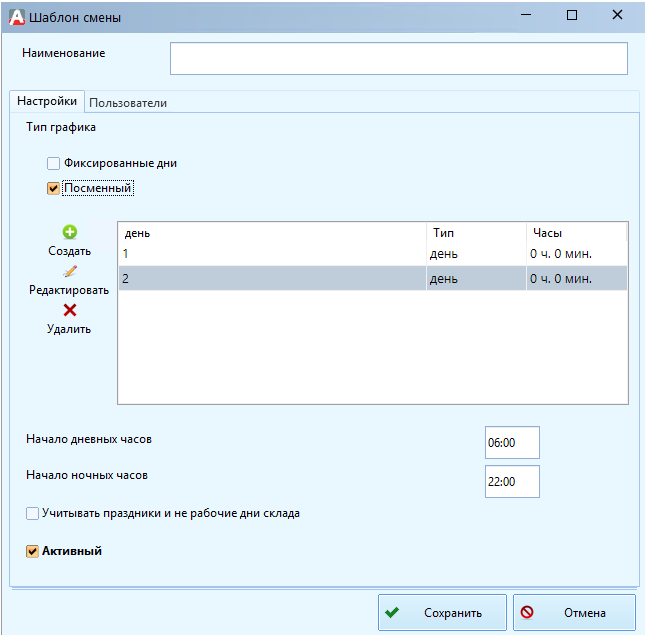
Task: Click the night hours start time field
Action: [x=511, y=481]
